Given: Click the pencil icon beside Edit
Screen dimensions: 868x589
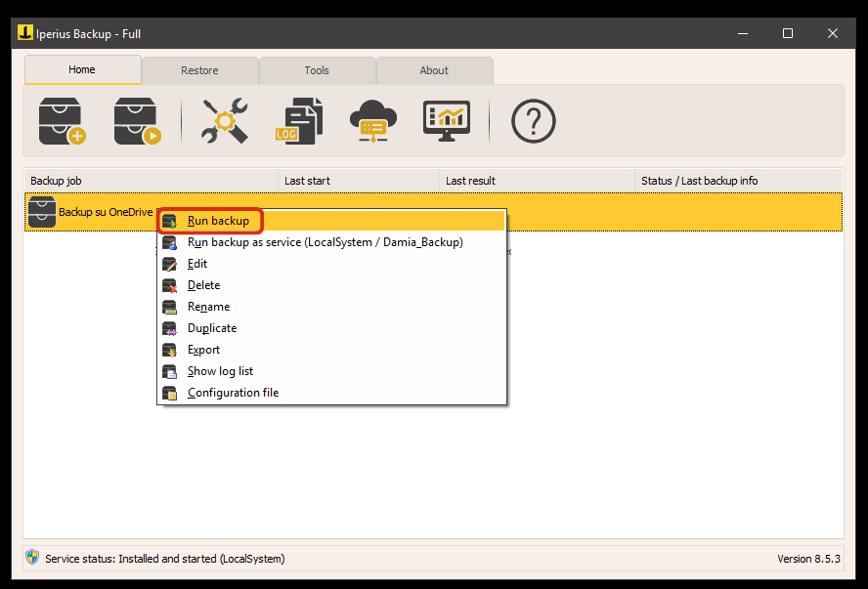Looking at the screenshot, I should coord(169,265).
